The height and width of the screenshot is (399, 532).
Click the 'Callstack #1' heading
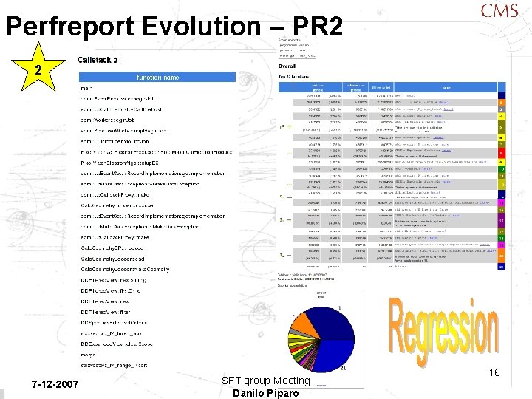click(x=100, y=60)
